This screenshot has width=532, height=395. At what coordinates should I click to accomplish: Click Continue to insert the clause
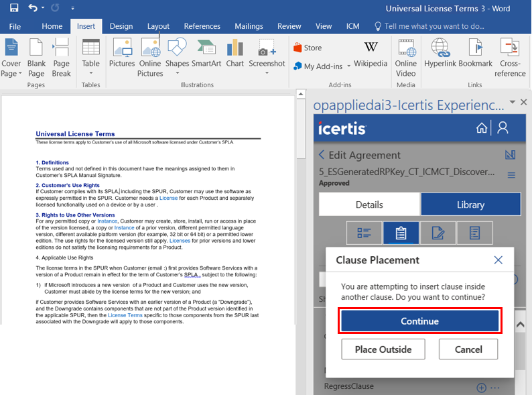(x=419, y=321)
